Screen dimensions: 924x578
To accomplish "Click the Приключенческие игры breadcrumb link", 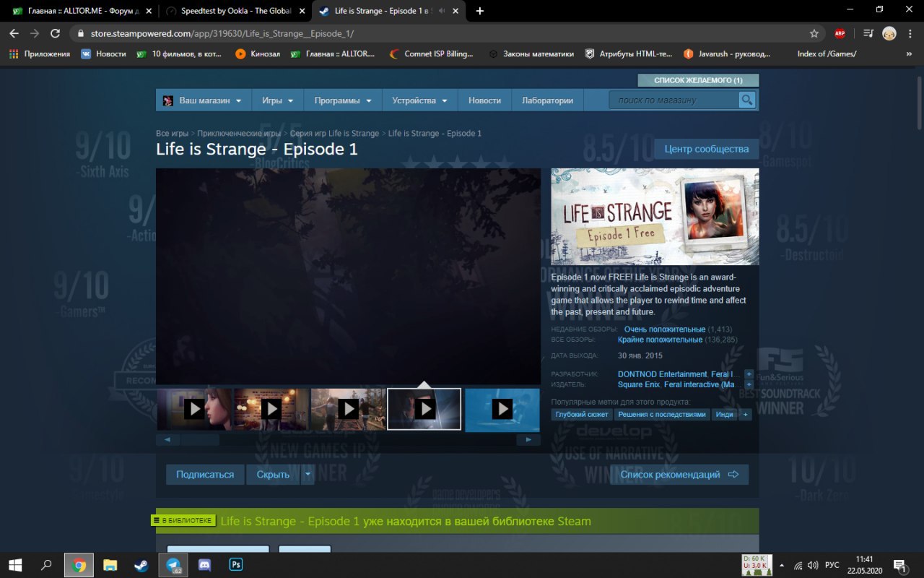I will [x=239, y=134].
